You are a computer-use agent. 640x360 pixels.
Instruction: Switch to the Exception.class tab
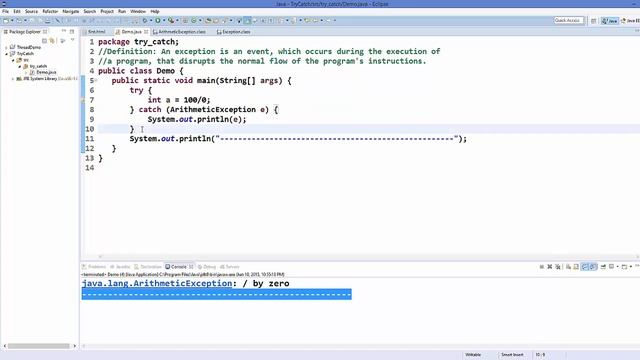pyautogui.click(x=233, y=31)
